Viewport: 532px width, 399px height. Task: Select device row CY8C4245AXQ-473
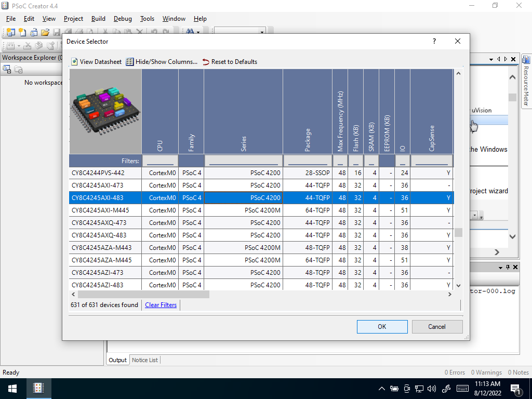click(x=261, y=222)
